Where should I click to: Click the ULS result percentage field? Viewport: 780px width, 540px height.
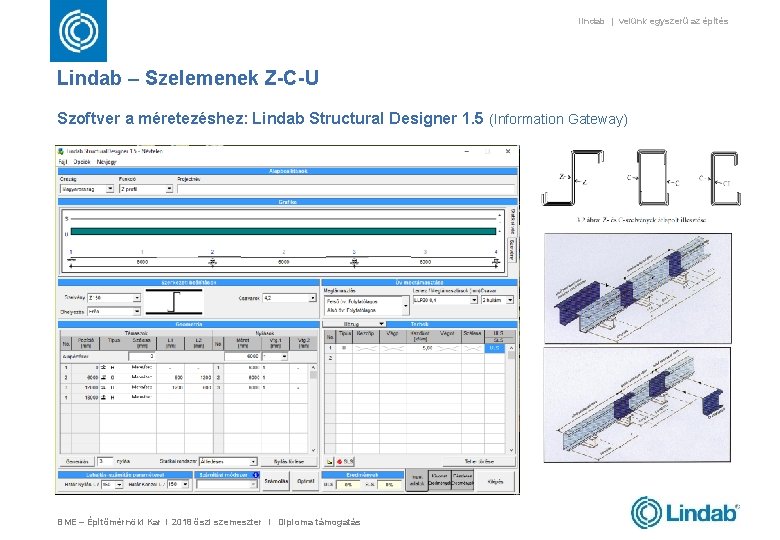348,484
